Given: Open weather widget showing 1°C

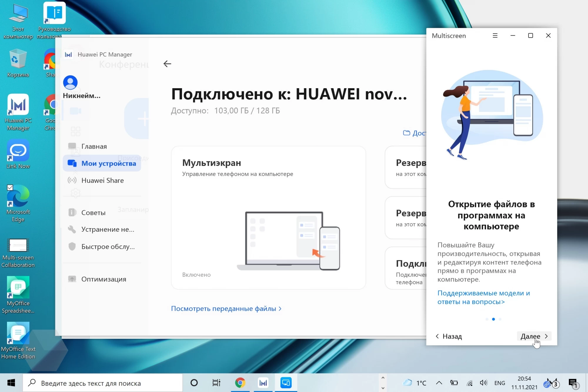Looking at the screenshot, I should click(415, 383).
